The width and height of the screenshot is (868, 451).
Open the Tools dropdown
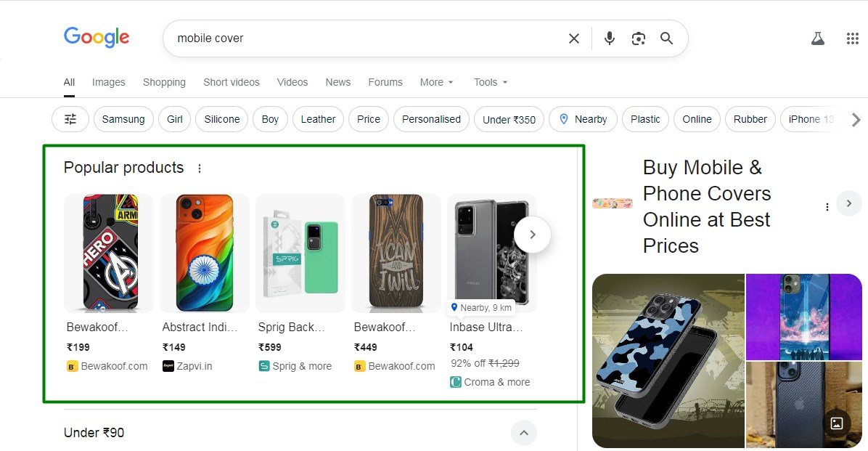pos(491,82)
